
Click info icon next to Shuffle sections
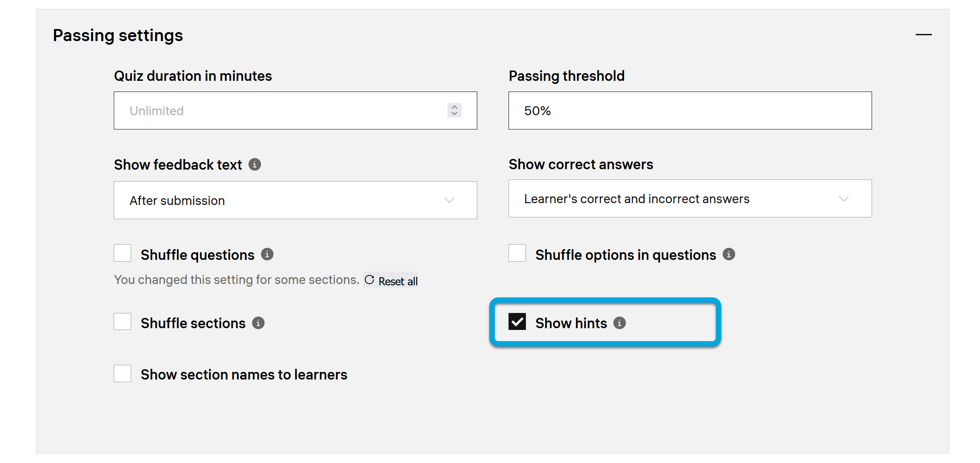(x=258, y=323)
